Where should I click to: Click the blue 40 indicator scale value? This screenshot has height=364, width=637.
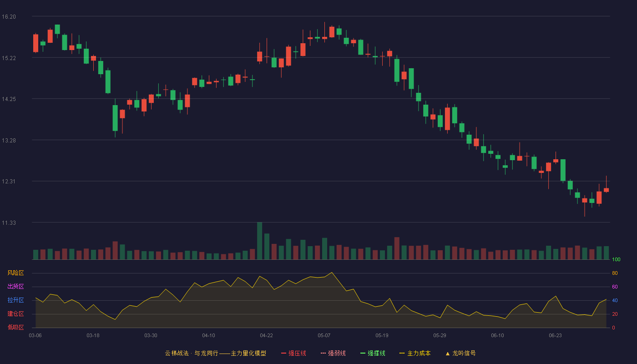coord(615,301)
